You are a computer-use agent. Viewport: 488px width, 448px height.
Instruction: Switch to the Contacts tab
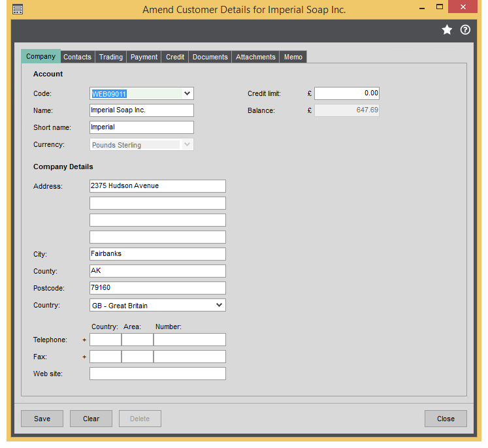click(x=77, y=57)
